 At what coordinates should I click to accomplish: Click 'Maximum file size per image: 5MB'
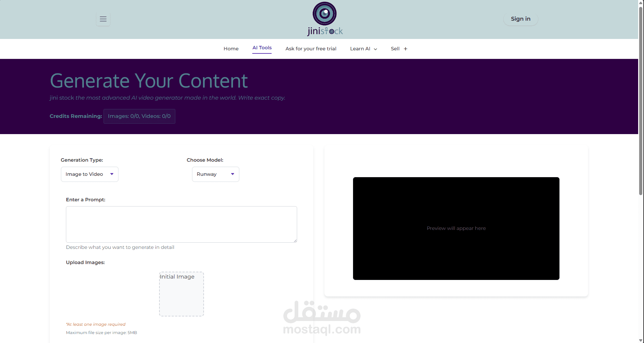coord(101,333)
